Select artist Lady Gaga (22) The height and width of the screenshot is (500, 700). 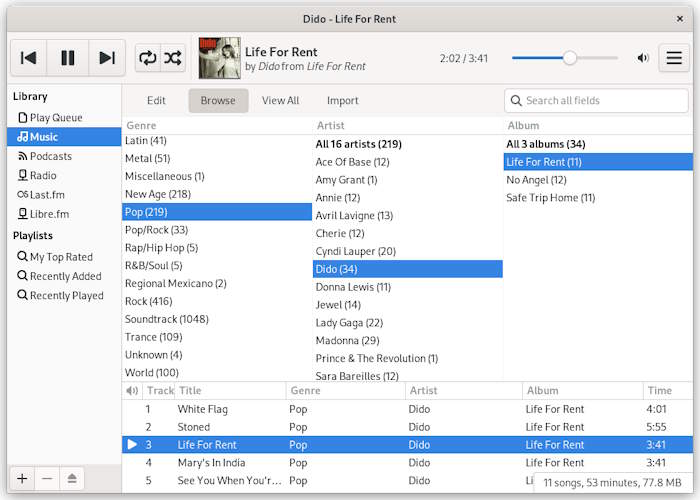point(408,323)
